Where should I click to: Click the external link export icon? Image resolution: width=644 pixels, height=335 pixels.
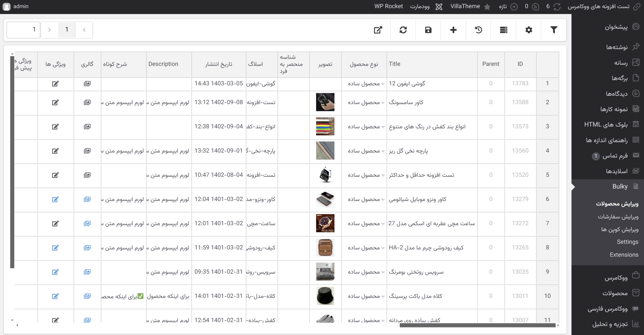(378, 30)
